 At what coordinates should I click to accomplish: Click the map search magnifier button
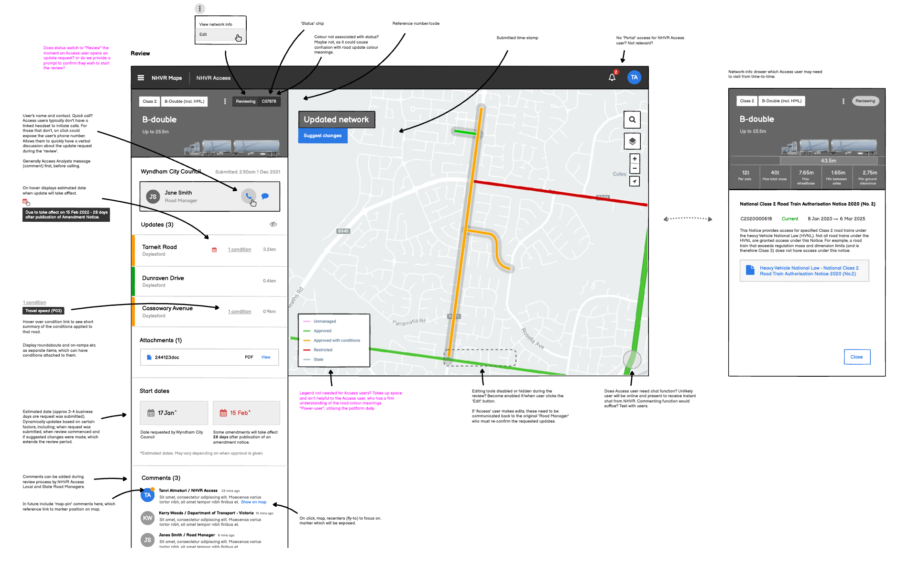632,120
